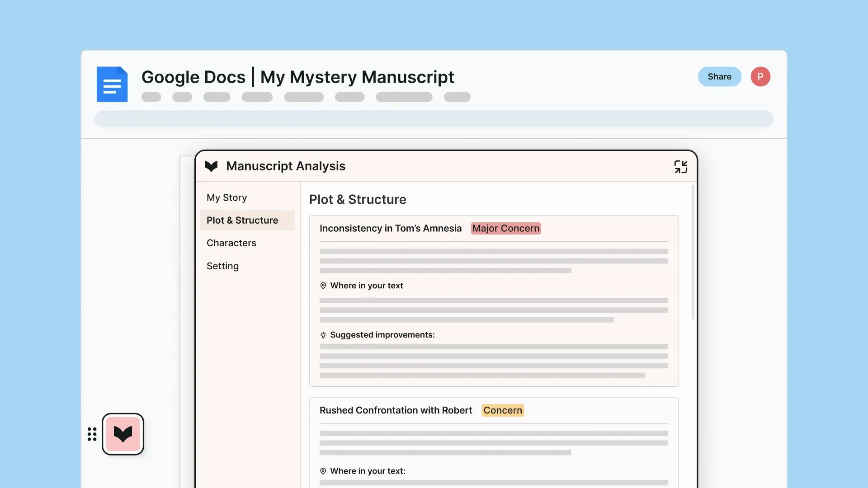Open the P user avatar
Image resolution: width=868 pixels, height=488 pixels.
click(x=760, y=77)
